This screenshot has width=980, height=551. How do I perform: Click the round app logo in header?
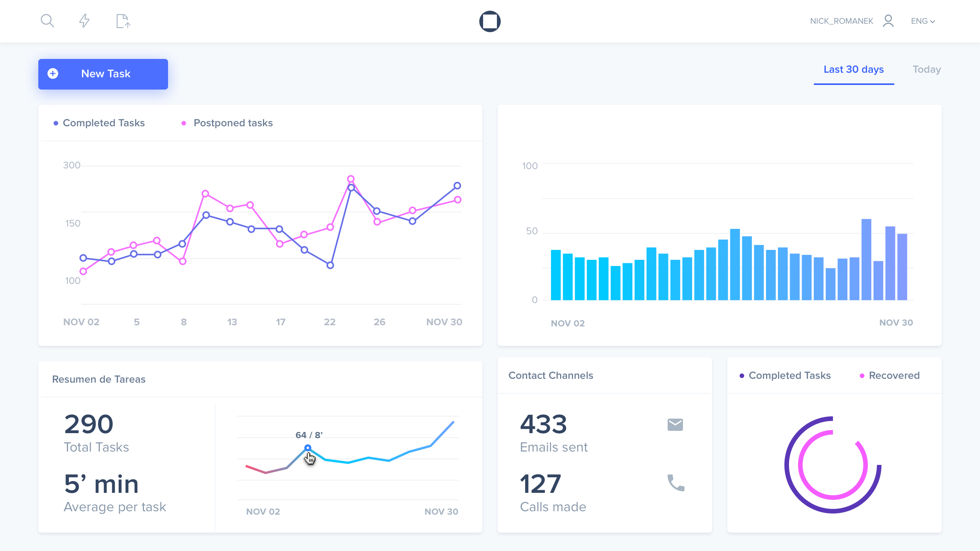point(490,21)
